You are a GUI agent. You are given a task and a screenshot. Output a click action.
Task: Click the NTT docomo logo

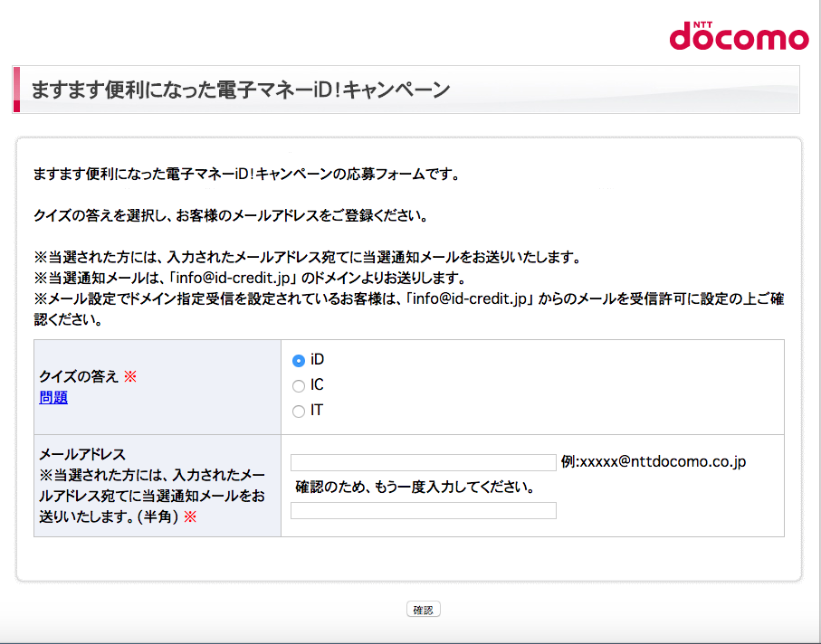click(x=739, y=35)
